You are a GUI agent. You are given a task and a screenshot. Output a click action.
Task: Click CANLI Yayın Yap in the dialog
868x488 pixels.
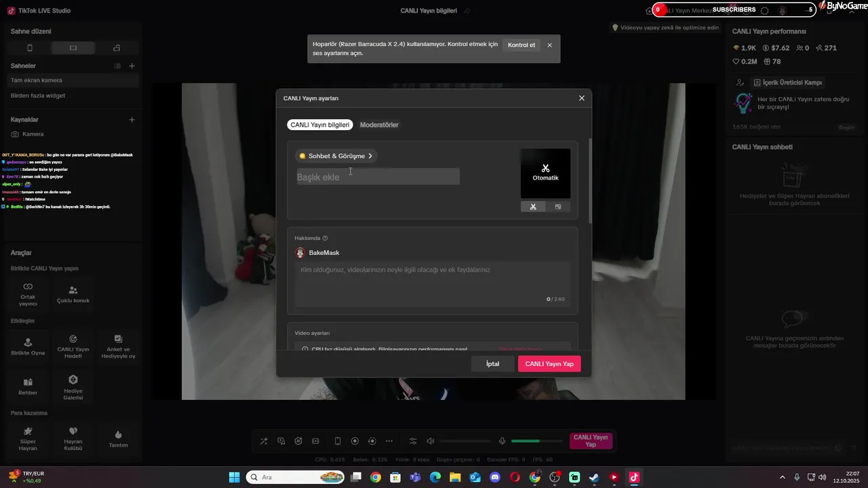click(x=549, y=364)
